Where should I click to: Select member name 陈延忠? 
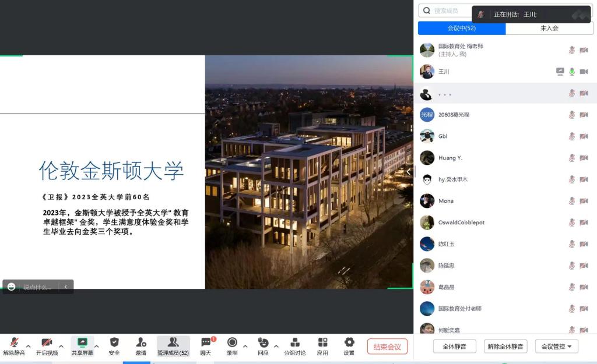coord(446,266)
